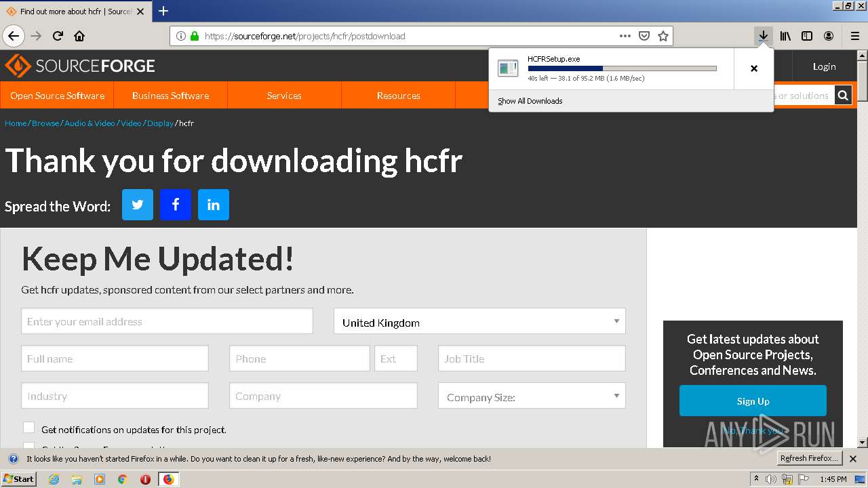
Task: Open Windows Explorer folder in taskbar
Action: [x=77, y=479]
